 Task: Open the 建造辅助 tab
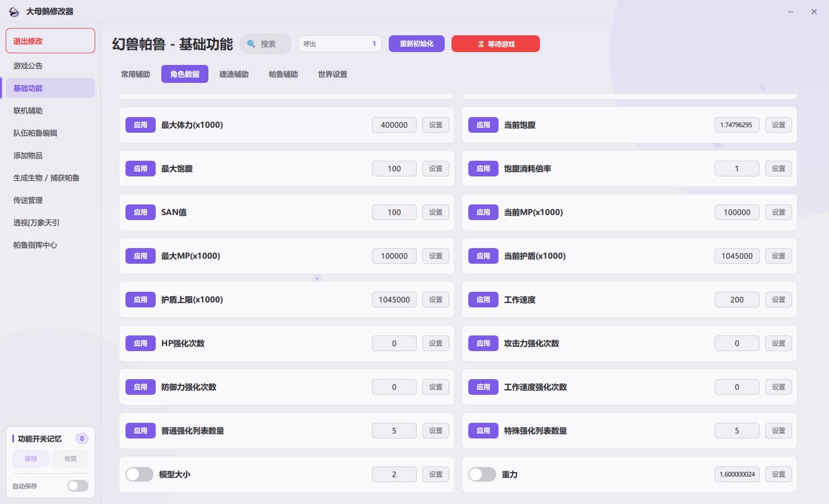pos(234,74)
